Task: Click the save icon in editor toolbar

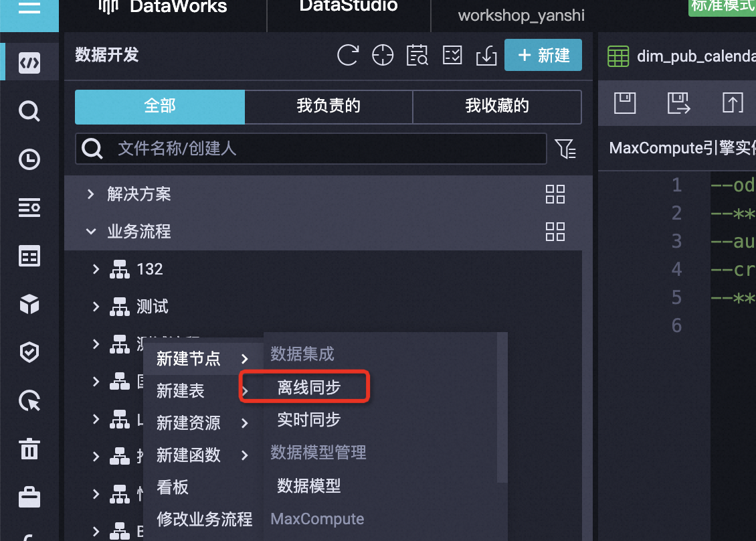Action: (x=625, y=103)
